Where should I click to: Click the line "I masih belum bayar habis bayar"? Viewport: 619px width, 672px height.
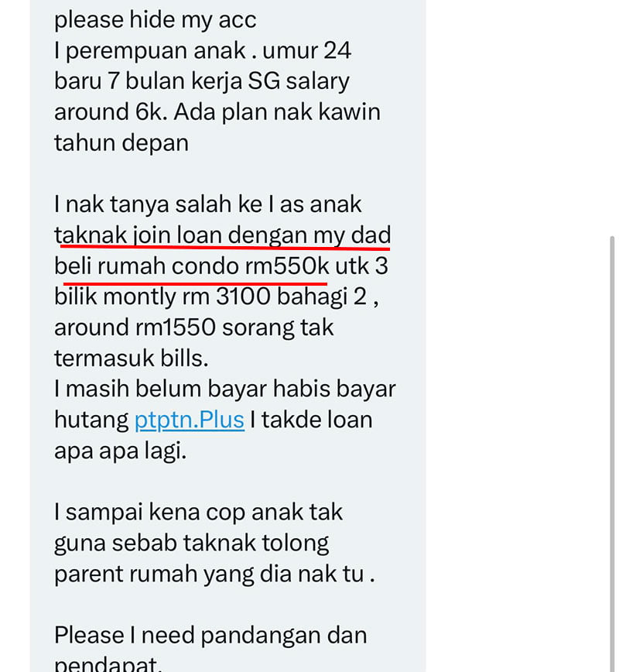coord(225,389)
